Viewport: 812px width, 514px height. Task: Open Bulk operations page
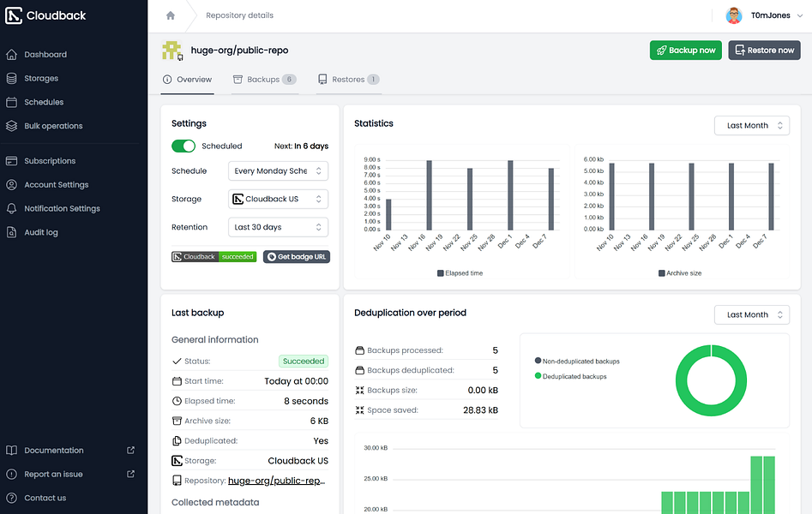pos(53,126)
